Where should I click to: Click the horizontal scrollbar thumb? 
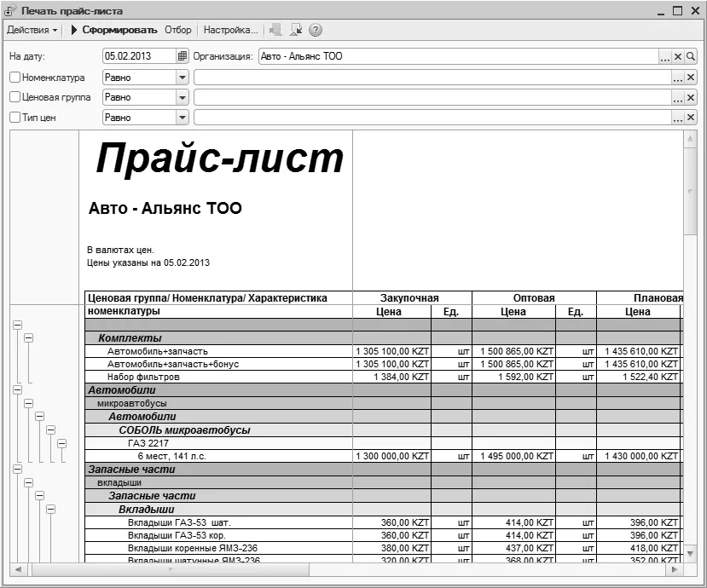(x=170, y=569)
